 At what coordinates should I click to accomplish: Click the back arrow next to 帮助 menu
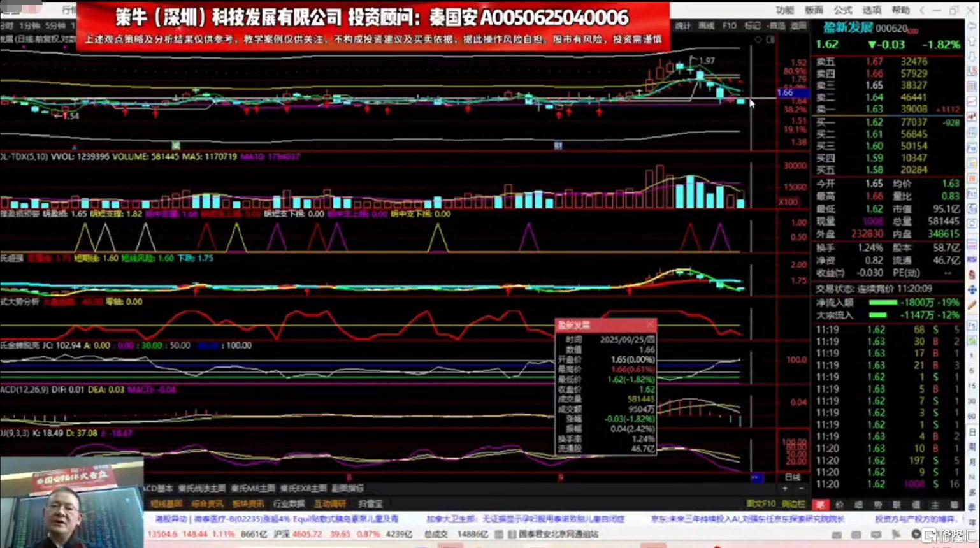tap(922, 10)
